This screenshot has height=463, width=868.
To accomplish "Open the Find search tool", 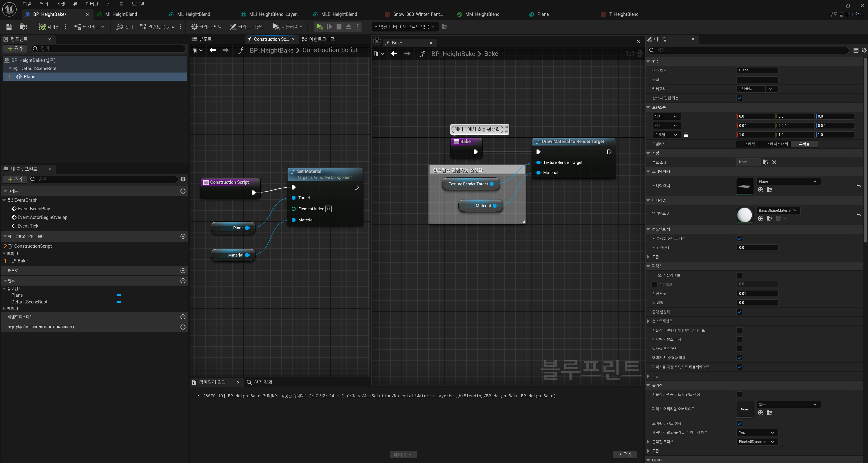I will coord(125,27).
